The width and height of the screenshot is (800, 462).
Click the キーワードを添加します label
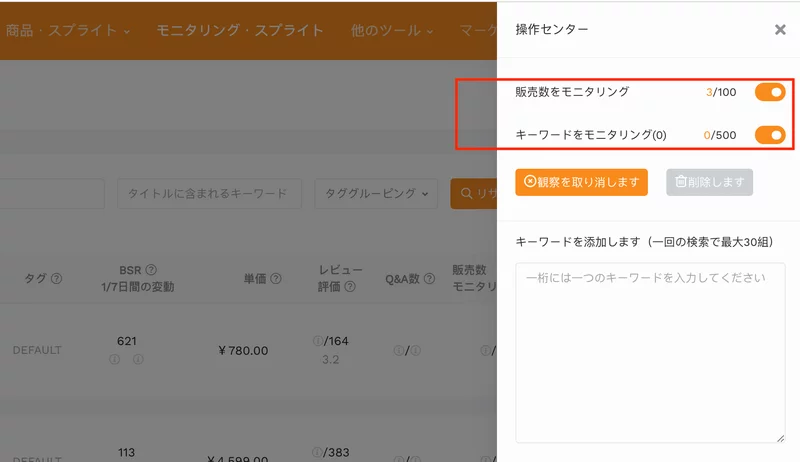(x=644, y=242)
